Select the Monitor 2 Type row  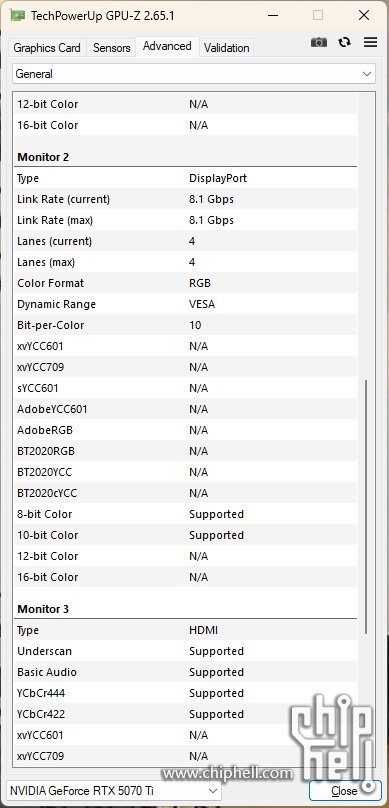[x=185, y=178]
